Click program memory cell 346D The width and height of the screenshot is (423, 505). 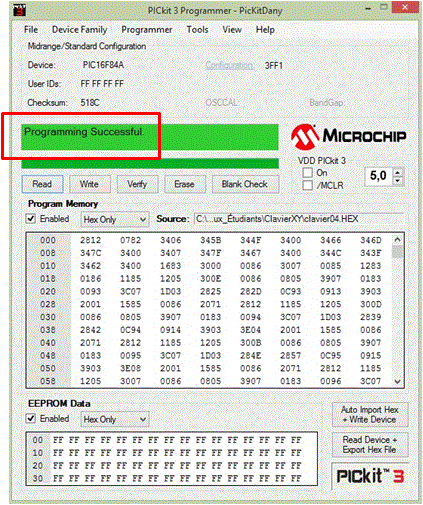[x=371, y=240]
